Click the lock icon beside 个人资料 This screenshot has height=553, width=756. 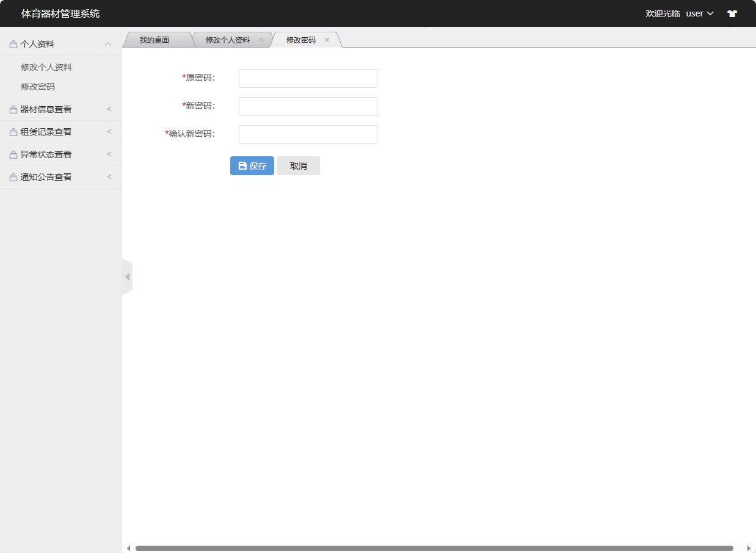(x=12, y=43)
